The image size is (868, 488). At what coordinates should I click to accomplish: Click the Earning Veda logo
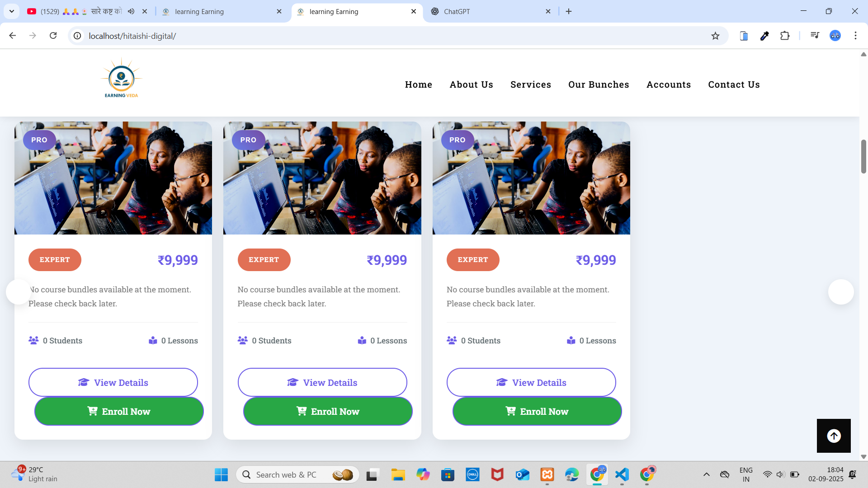pyautogui.click(x=121, y=79)
